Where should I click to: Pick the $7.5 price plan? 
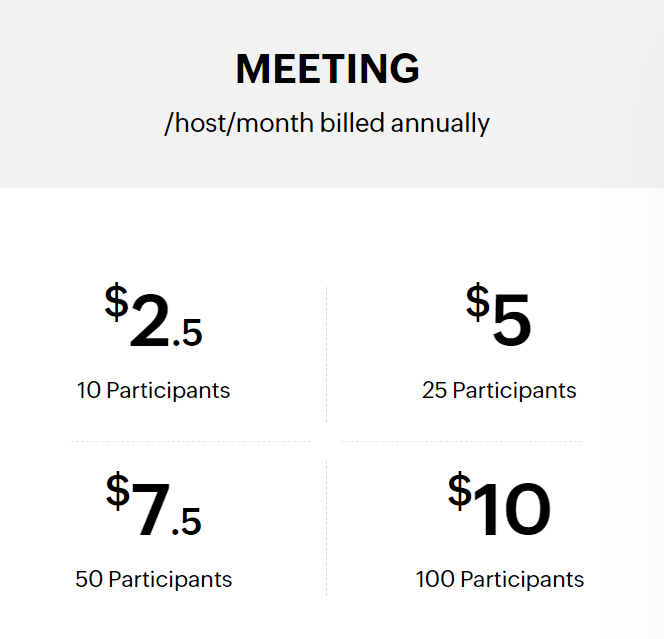click(153, 504)
